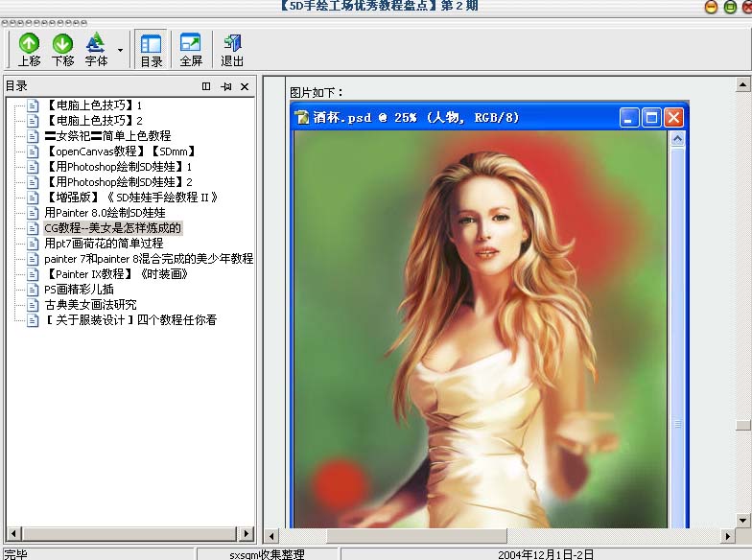752x560 pixels.
Task: Click right arrow of 目录 horizontal scrollbar
Action: (246, 533)
